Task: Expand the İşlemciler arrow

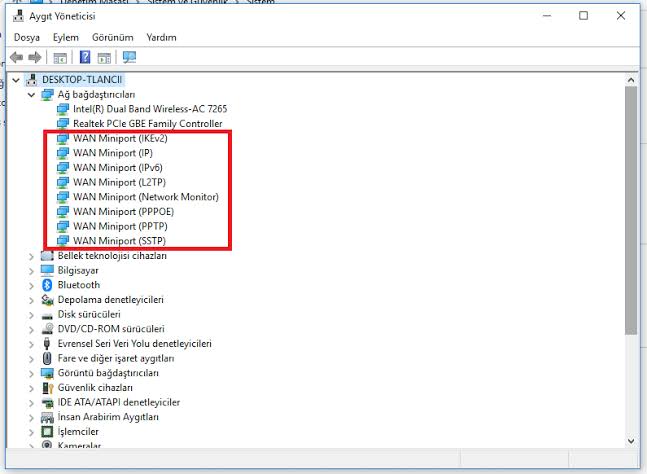Action: pos(31,432)
